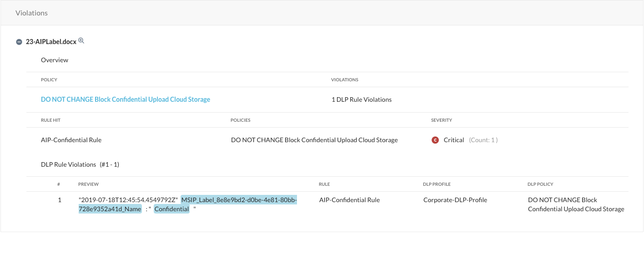Click the magnifier icon beside 23-AIPLabel.docx
Image resolution: width=644 pixels, height=273 pixels.
pos(81,41)
